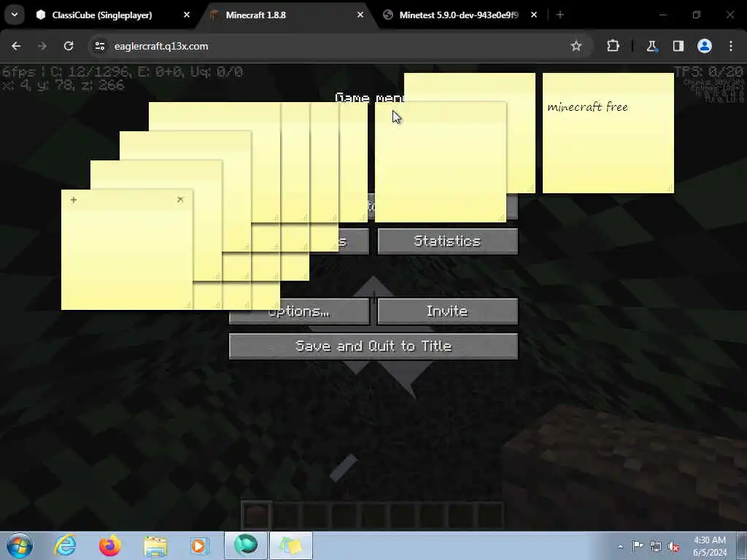Launch Firefox from taskbar
This screenshot has width=747, height=560.
[x=110, y=545]
